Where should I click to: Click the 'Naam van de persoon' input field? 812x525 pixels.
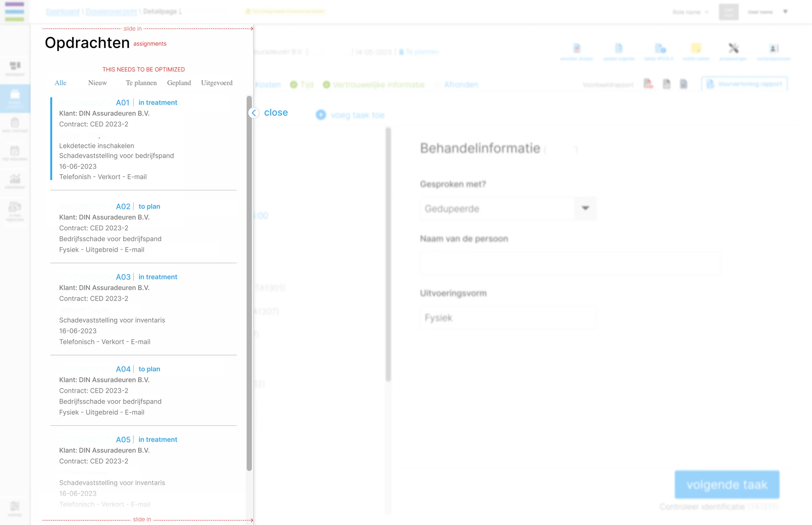coord(570,263)
